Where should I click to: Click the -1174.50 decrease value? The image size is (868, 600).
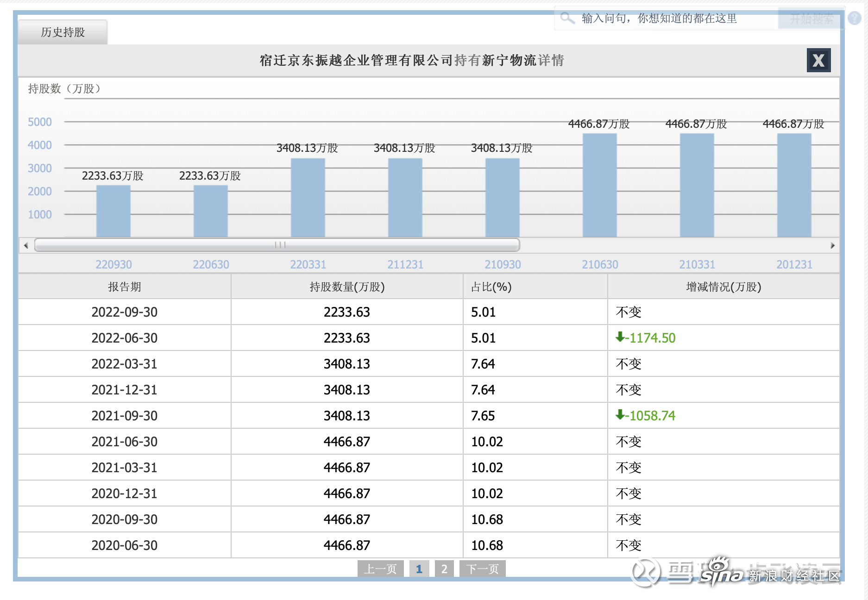coord(650,338)
